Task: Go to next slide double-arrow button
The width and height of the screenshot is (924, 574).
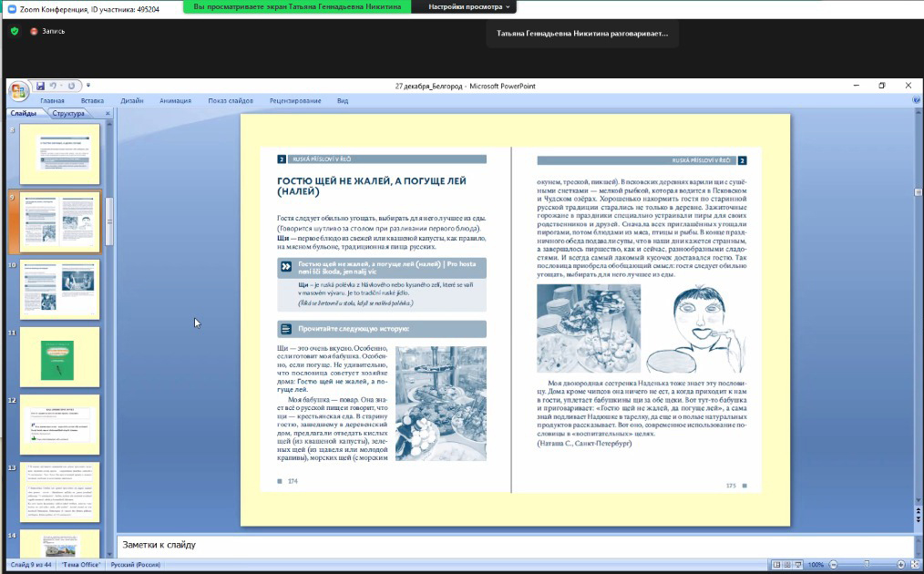Action: 918,519
